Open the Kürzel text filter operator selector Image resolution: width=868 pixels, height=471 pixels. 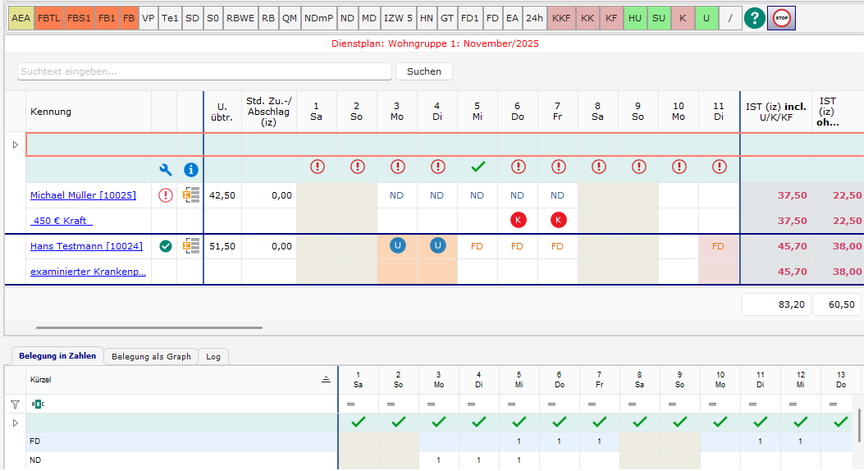36,404
